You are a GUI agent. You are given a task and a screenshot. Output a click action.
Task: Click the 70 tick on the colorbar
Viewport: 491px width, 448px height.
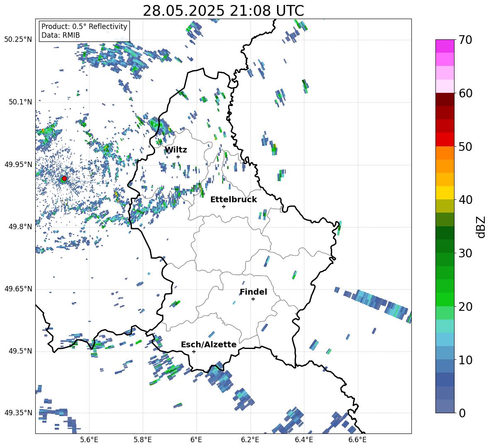465,40
